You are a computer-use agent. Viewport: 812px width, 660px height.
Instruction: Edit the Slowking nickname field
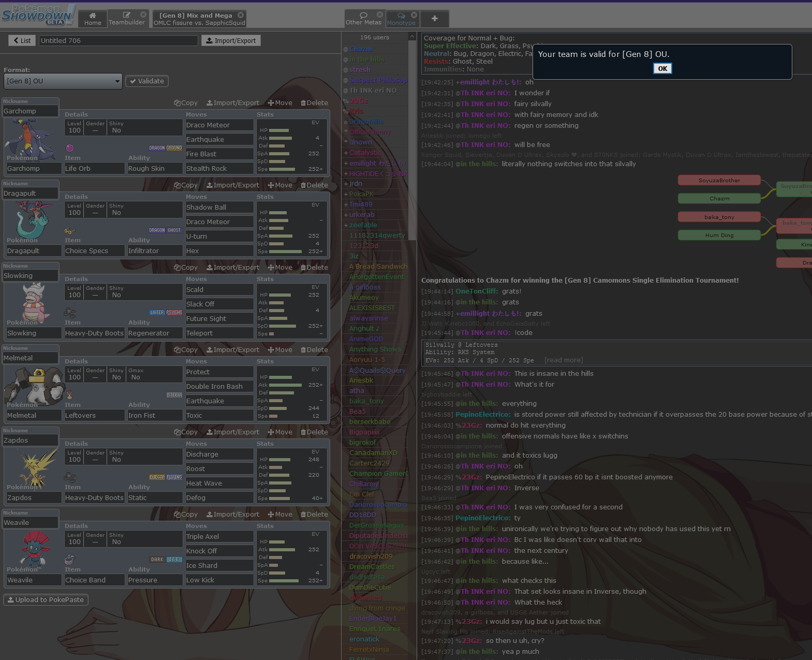coord(31,276)
